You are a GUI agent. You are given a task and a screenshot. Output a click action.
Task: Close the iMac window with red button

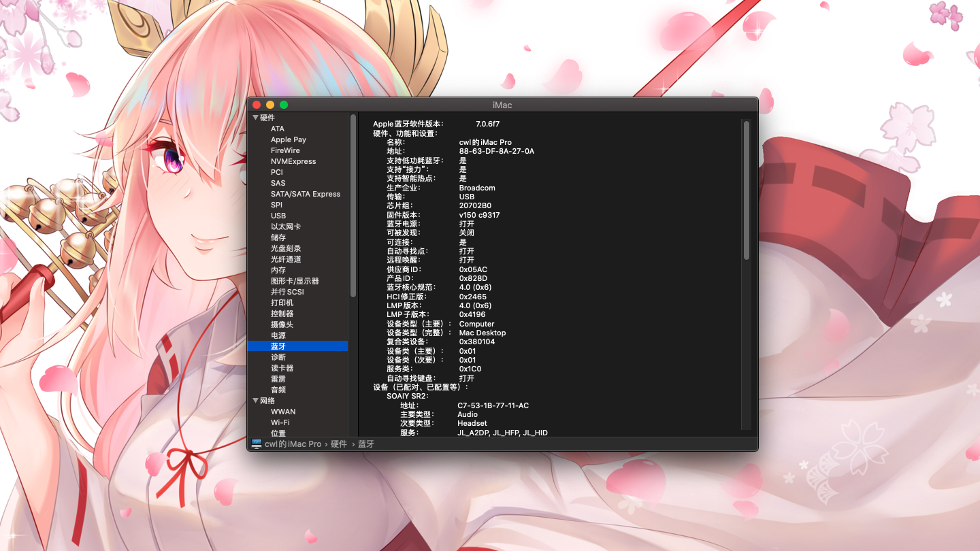pyautogui.click(x=257, y=105)
